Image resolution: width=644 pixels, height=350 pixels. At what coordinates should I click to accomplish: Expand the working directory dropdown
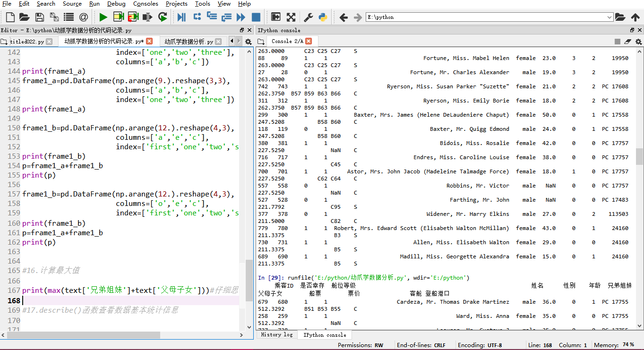(609, 17)
